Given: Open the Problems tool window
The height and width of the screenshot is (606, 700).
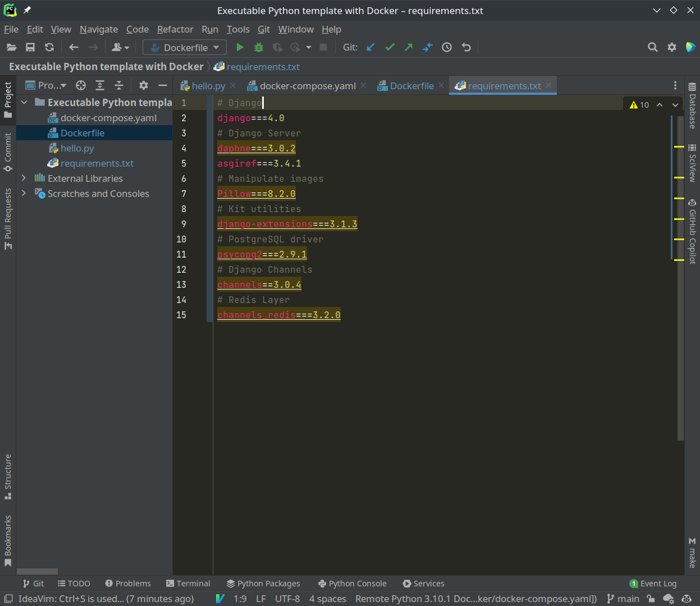Looking at the screenshot, I should point(128,584).
